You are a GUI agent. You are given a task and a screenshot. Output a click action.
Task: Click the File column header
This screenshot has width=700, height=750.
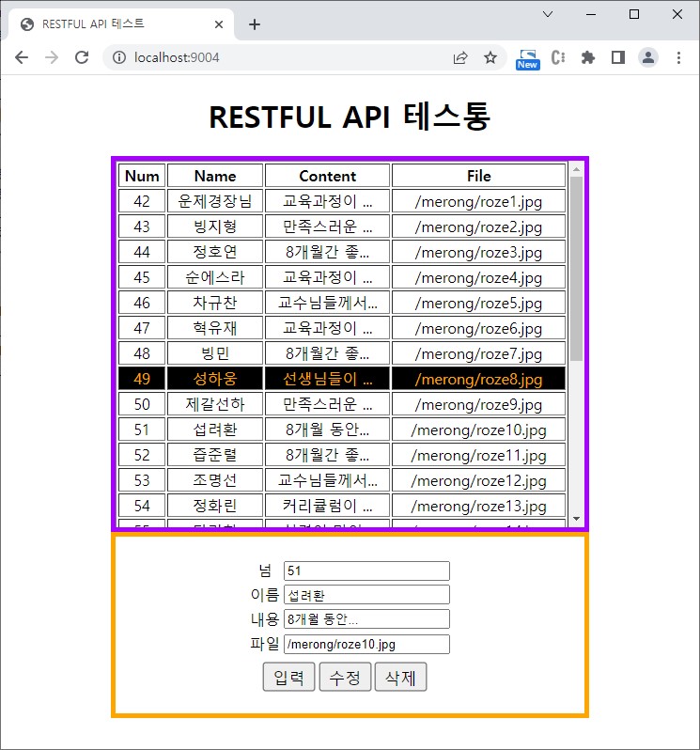[x=478, y=176]
